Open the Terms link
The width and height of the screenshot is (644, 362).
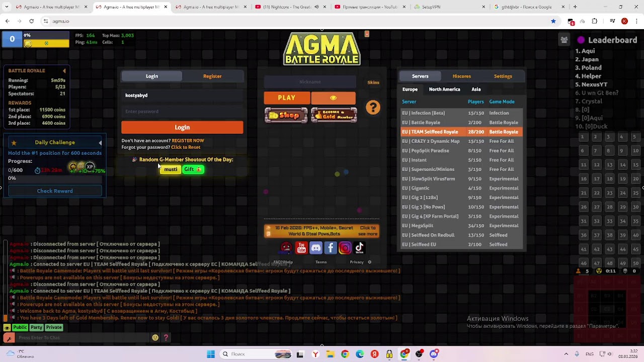click(321, 262)
